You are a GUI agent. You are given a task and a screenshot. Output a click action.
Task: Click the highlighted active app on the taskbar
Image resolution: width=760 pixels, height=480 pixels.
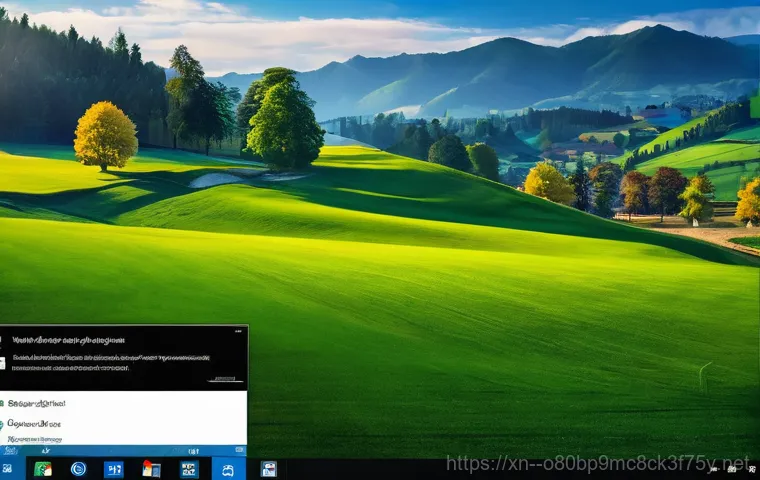228,468
